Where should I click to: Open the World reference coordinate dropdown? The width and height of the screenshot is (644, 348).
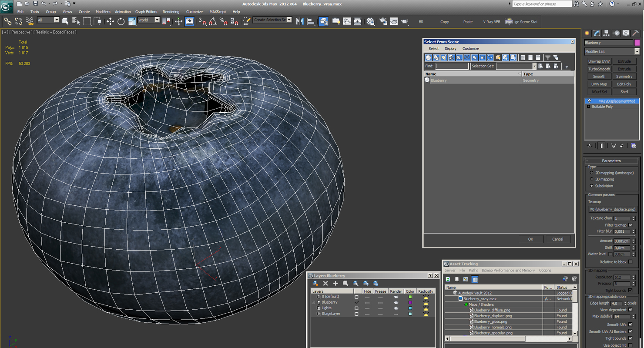157,20
